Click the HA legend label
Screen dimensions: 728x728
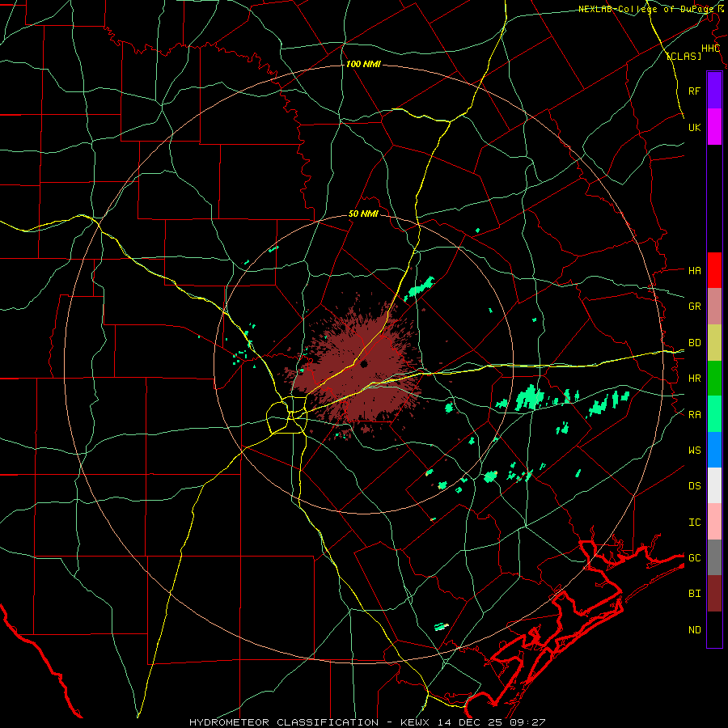695,270
